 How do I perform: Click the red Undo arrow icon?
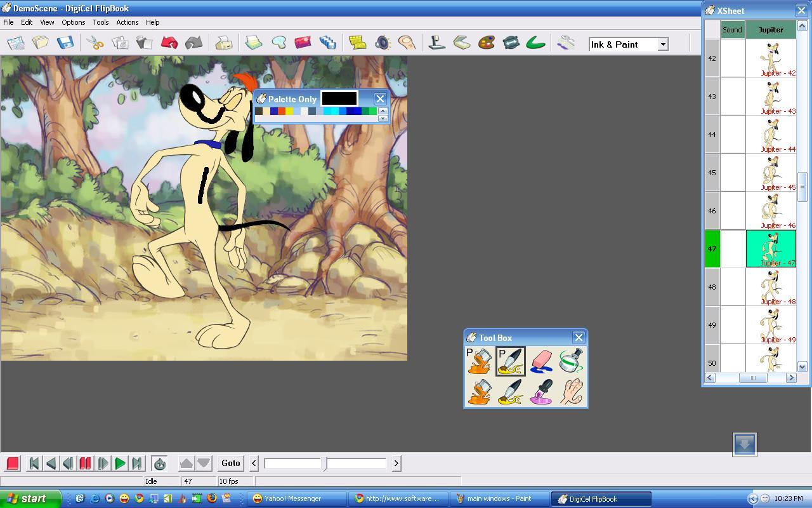(x=169, y=43)
